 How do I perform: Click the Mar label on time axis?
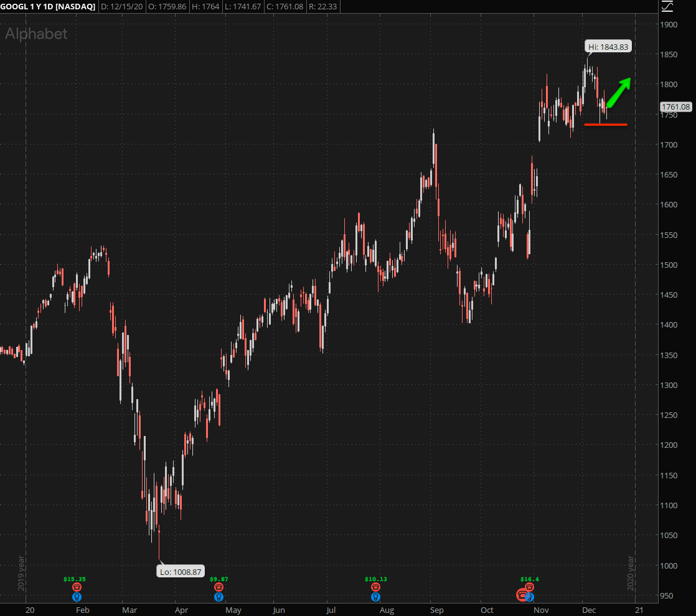click(x=129, y=610)
